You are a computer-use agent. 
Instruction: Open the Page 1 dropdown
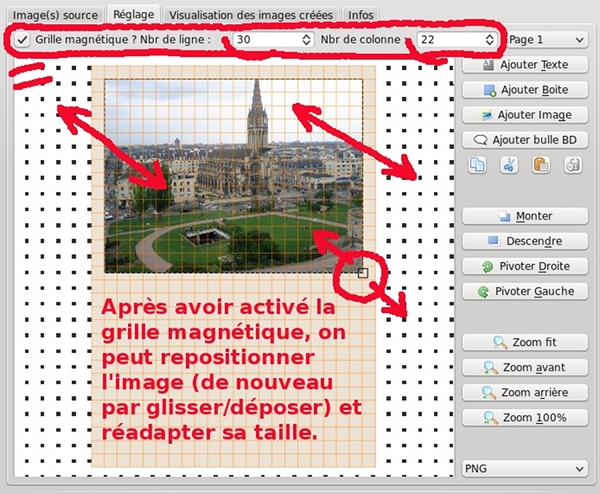[547, 40]
